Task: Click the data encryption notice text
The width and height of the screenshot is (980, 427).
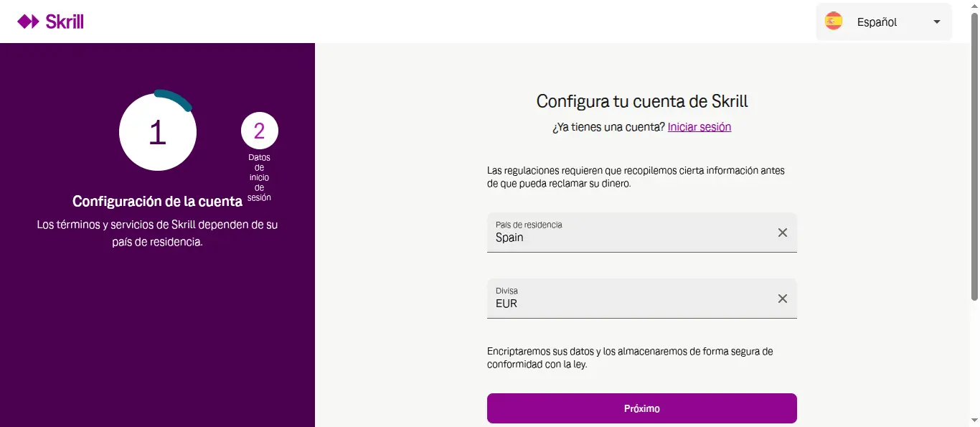Action: coord(630,357)
